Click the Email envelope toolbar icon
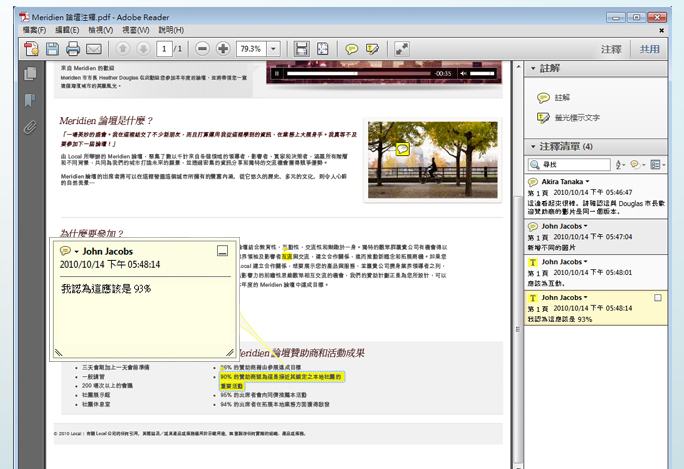Viewport: 684px width, 469px height. (94, 49)
